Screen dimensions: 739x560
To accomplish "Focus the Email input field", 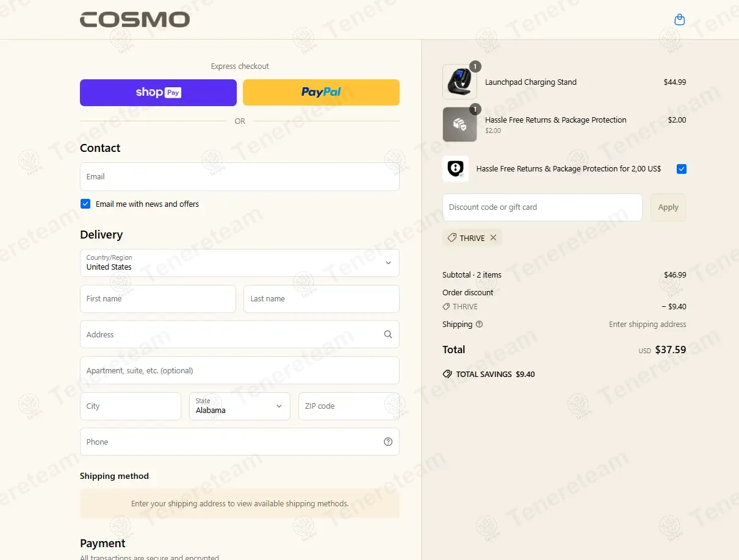I will (240, 177).
